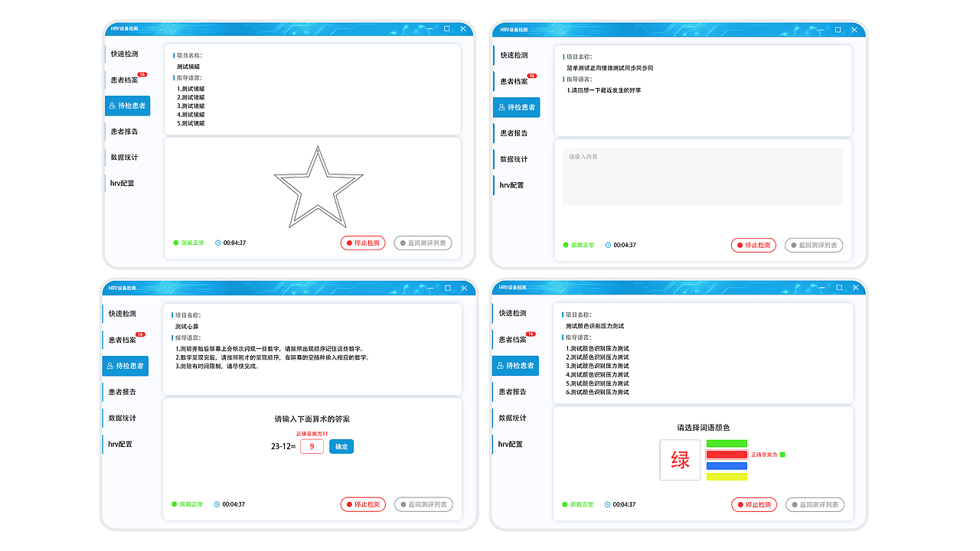Click project name 测试心算
The height and width of the screenshot is (551, 980).
(186, 327)
